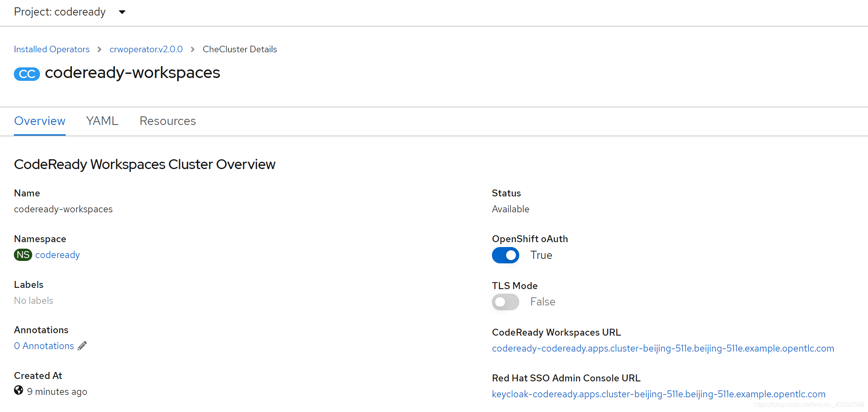Toggle the OpenShift oAuth switch

tap(505, 255)
